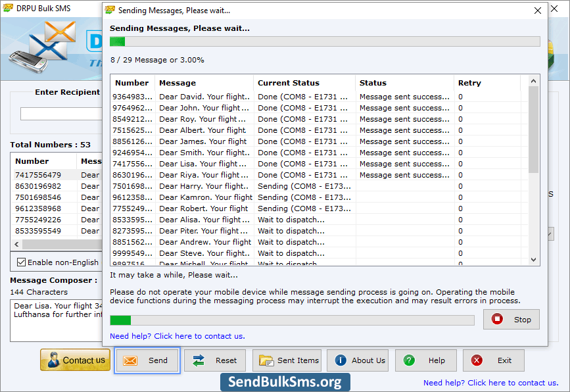
Task: Click number 7755249226 in the recipient list
Action: point(38,220)
